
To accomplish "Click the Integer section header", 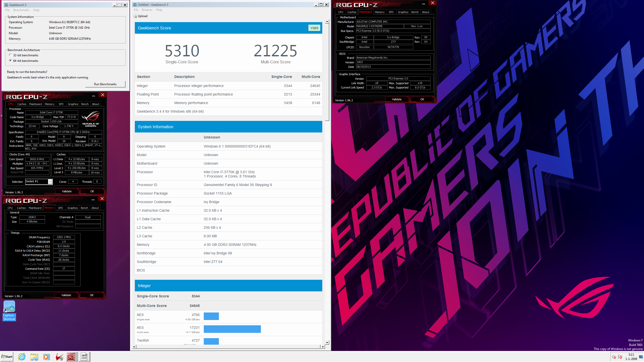I will 228,286.
